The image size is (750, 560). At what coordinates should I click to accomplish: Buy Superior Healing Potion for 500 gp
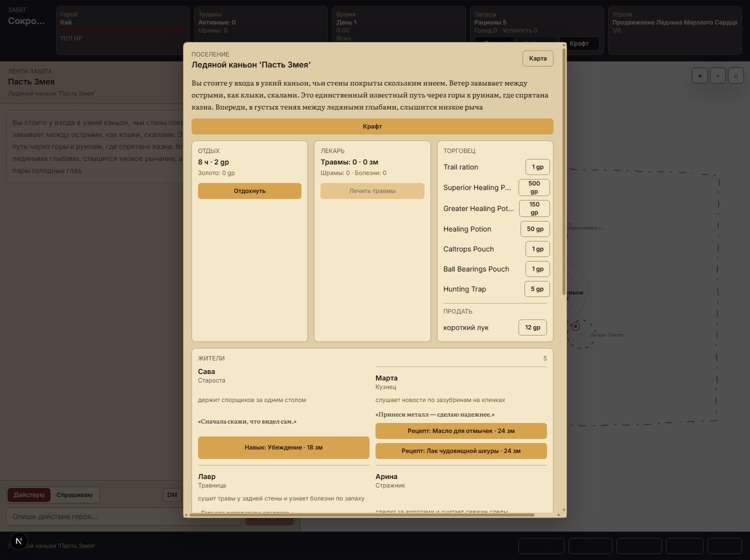point(534,188)
